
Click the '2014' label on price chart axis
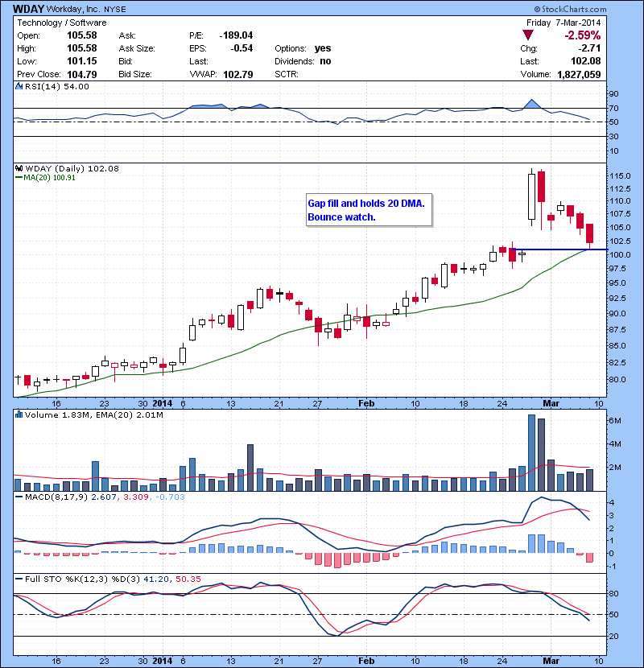click(163, 403)
